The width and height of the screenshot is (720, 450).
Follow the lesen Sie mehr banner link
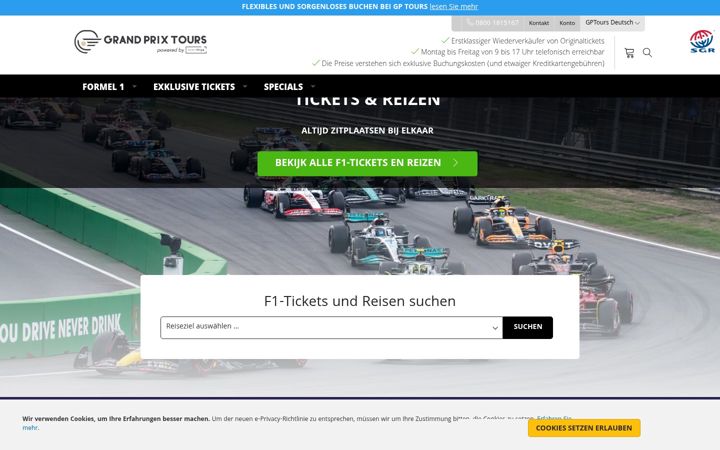tap(454, 6)
